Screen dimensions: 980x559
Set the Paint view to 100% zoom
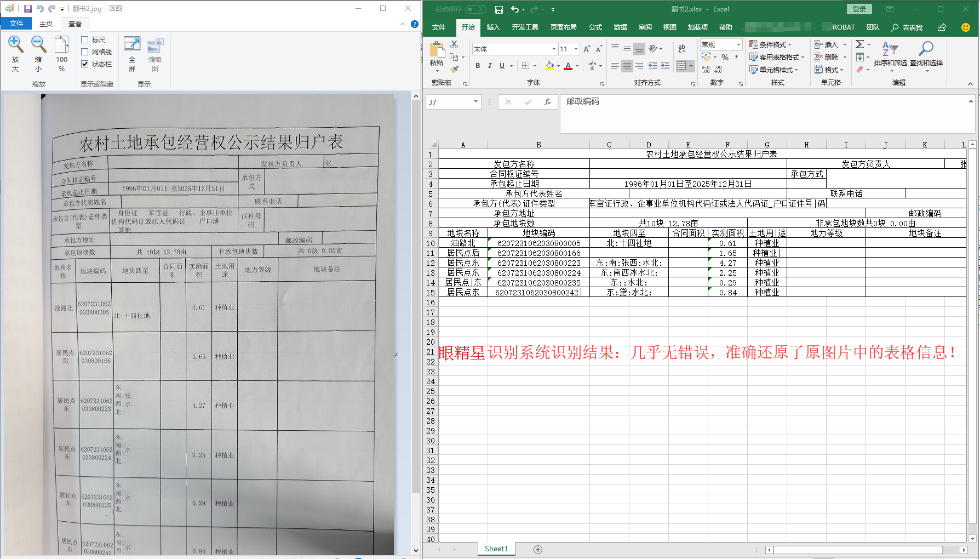point(61,54)
